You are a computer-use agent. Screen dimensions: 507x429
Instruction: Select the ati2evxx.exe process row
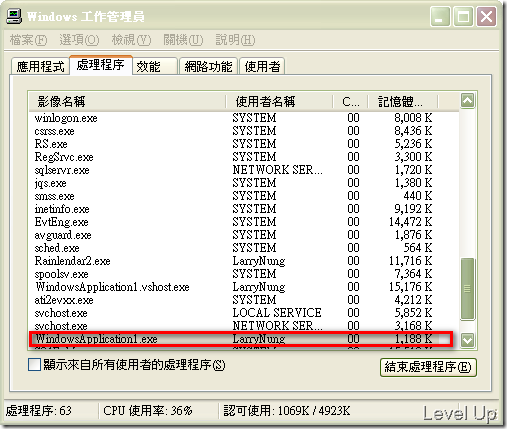[x=244, y=300]
